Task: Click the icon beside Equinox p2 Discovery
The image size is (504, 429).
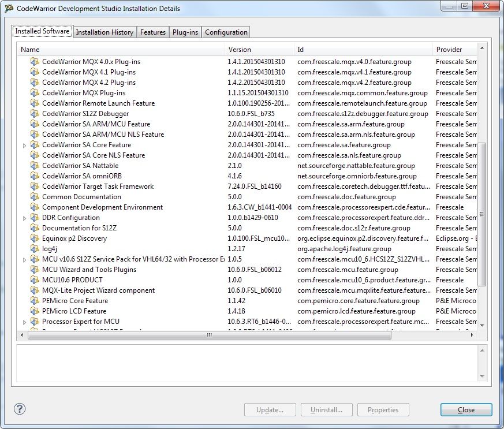Action: [35, 238]
